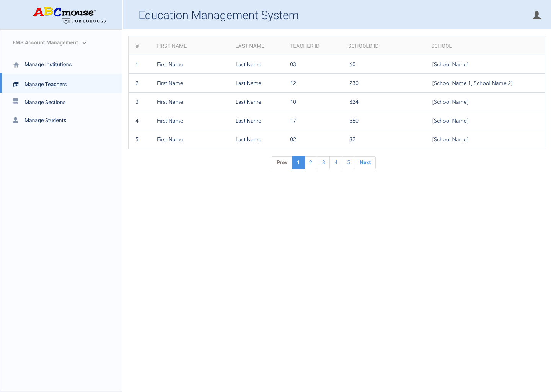Collapse the EMS Account Management chevron
The image size is (551, 392).
(84, 43)
